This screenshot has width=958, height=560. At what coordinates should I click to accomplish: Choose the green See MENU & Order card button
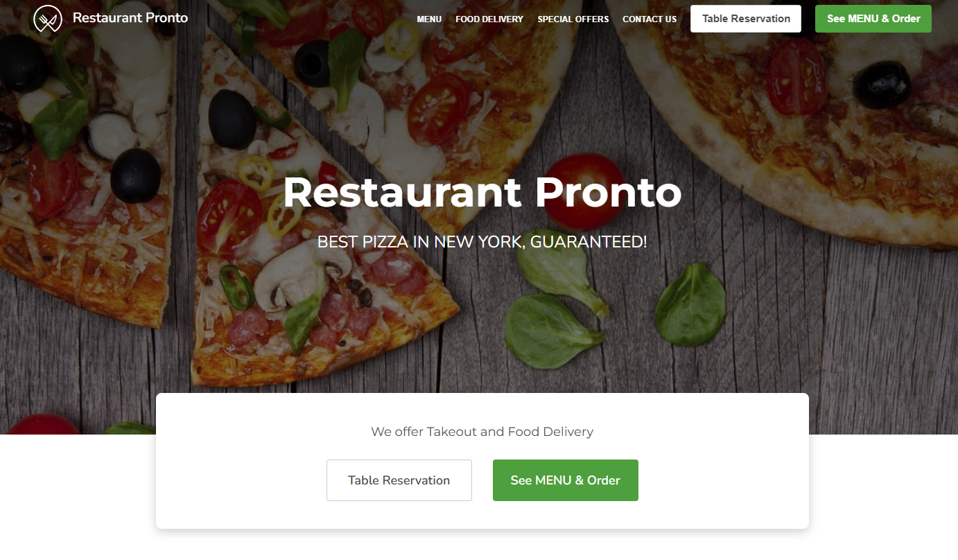tap(566, 480)
